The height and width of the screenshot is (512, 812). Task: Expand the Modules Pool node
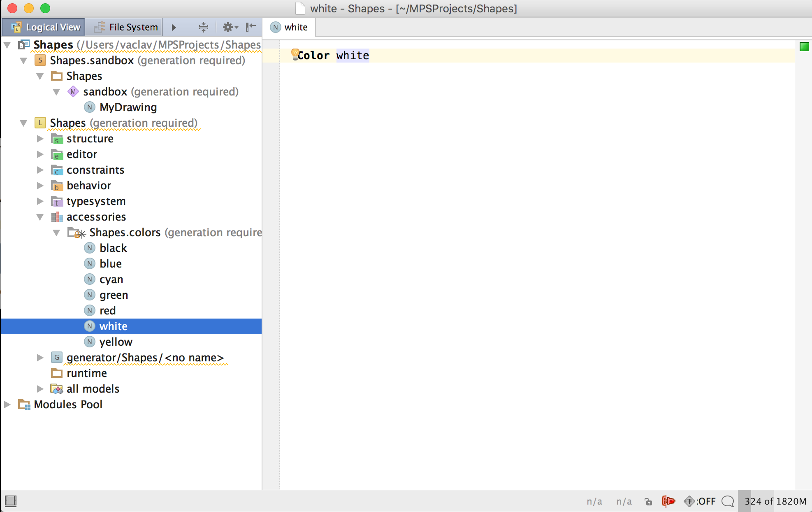pos(7,405)
